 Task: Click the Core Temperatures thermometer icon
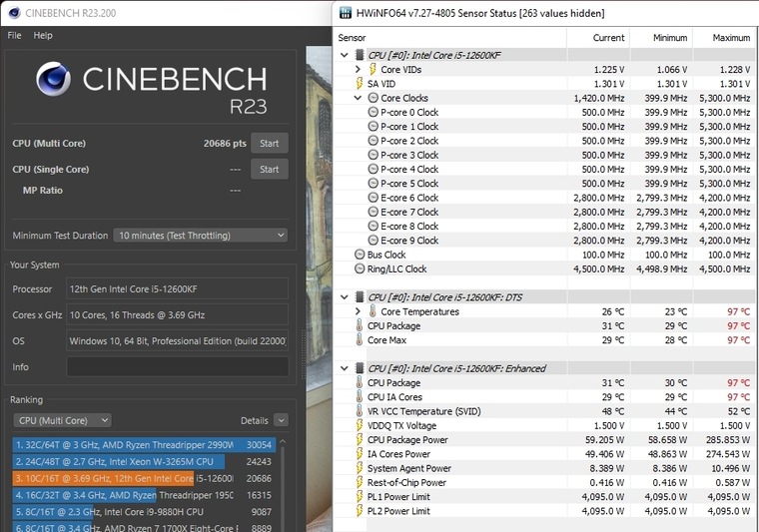pos(373,311)
